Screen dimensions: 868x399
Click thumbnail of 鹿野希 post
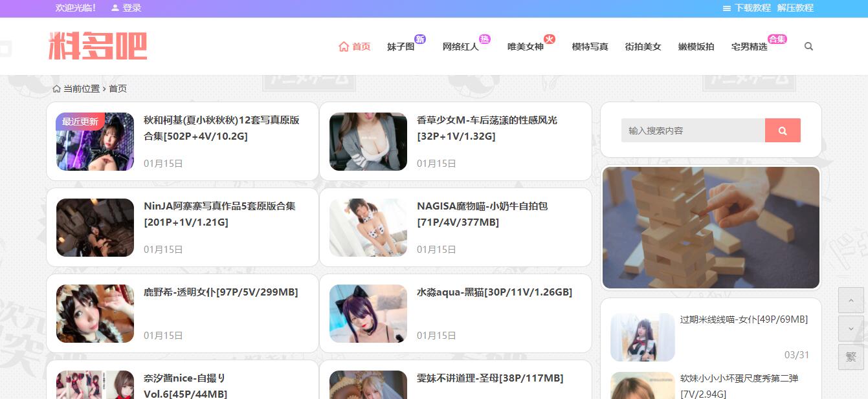pos(95,314)
